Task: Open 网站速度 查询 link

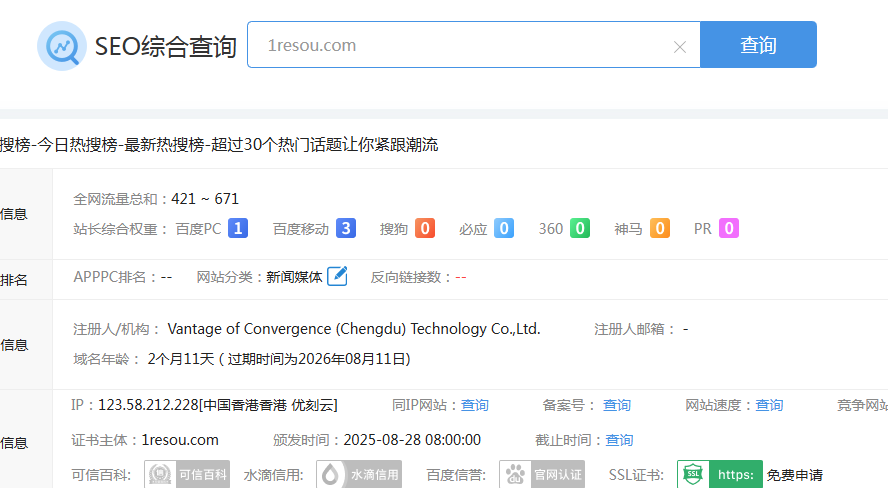Action: pyautogui.click(x=769, y=405)
